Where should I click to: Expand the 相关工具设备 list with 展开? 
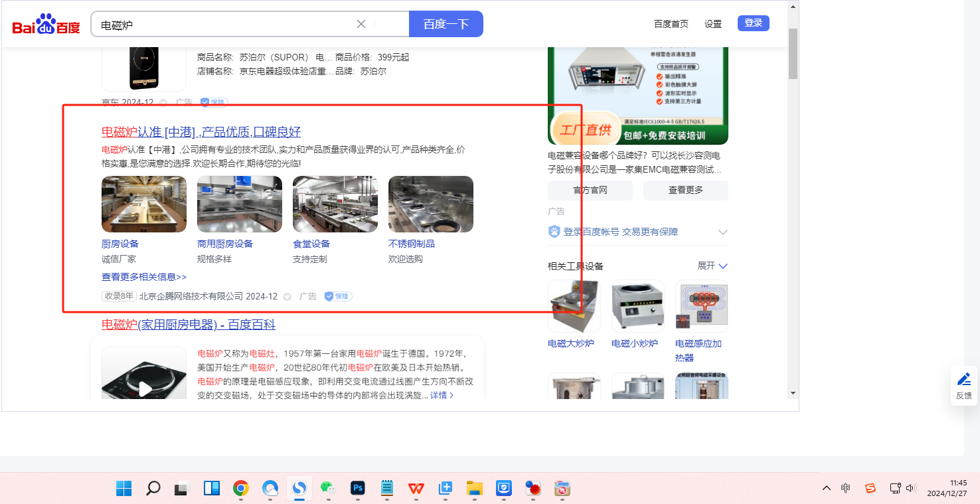(x=712, y=266)
